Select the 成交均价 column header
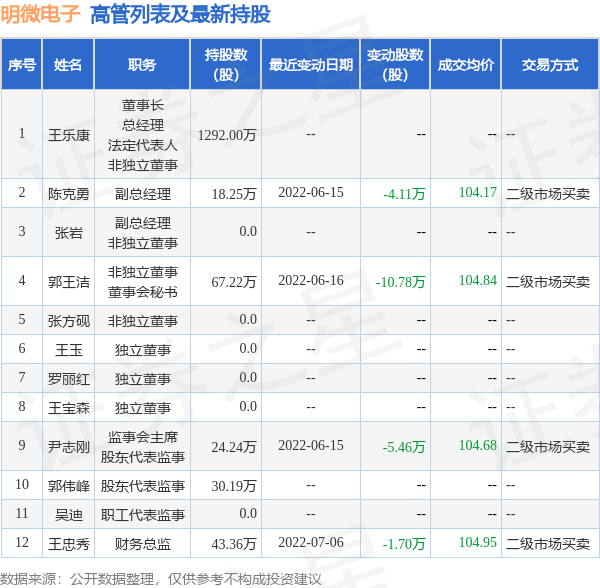Screen dimensions: 600x588 (466, 65)
